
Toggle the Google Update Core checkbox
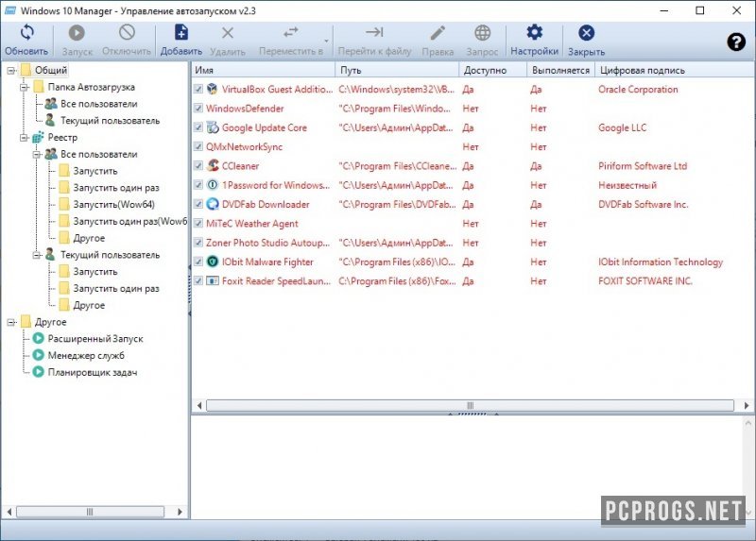pyautogui.click(x=198, y=127)
